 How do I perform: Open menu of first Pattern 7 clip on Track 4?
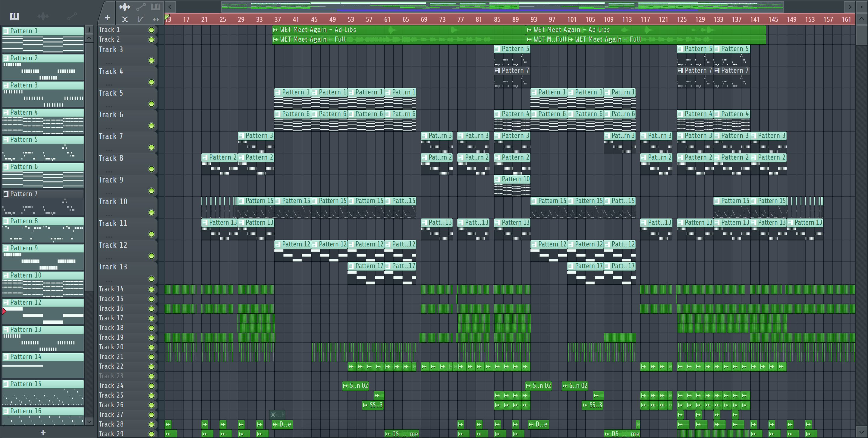pos(497,71)
